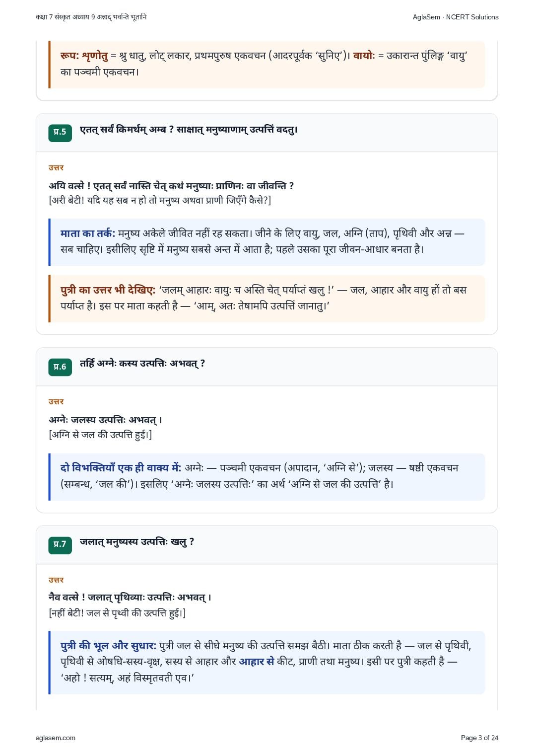The width and height of the screenshot is (534, 756).
Task: Click the question 5 heading text
Action: point(189,130)
